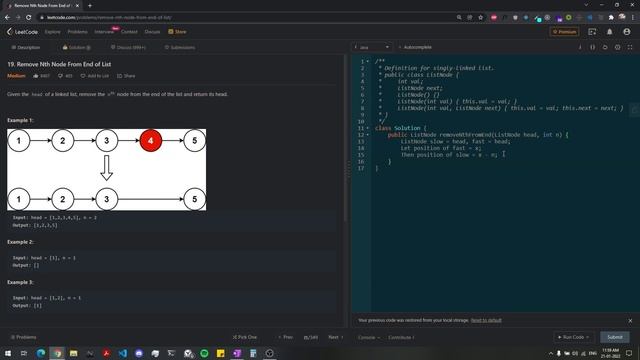Open the playground icon next to Premium

[x=592, y=32]
